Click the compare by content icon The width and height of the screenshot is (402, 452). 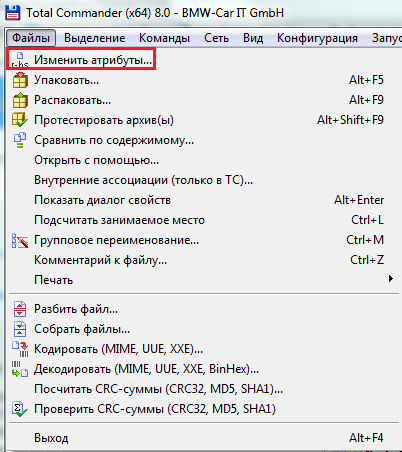click(x=20, y=140)
